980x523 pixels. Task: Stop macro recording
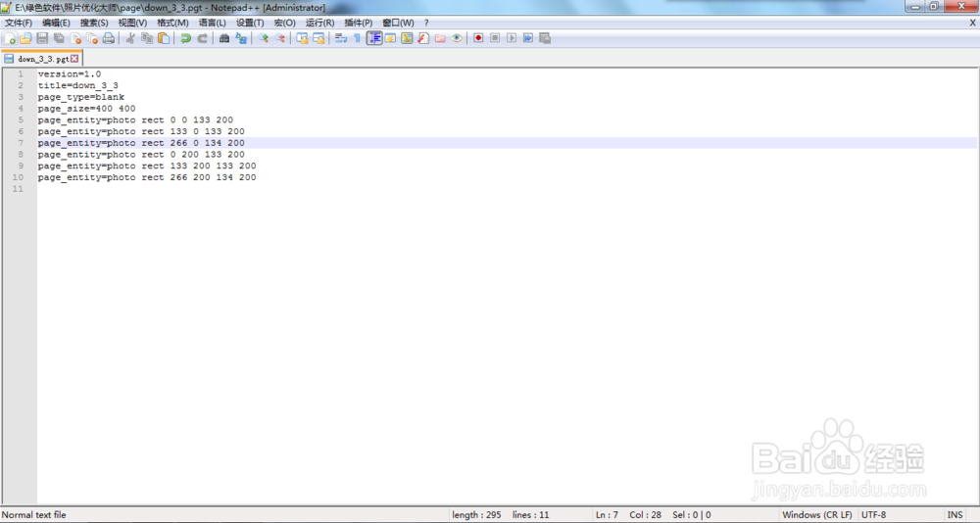pyautogui.click(x=495, y=38)
